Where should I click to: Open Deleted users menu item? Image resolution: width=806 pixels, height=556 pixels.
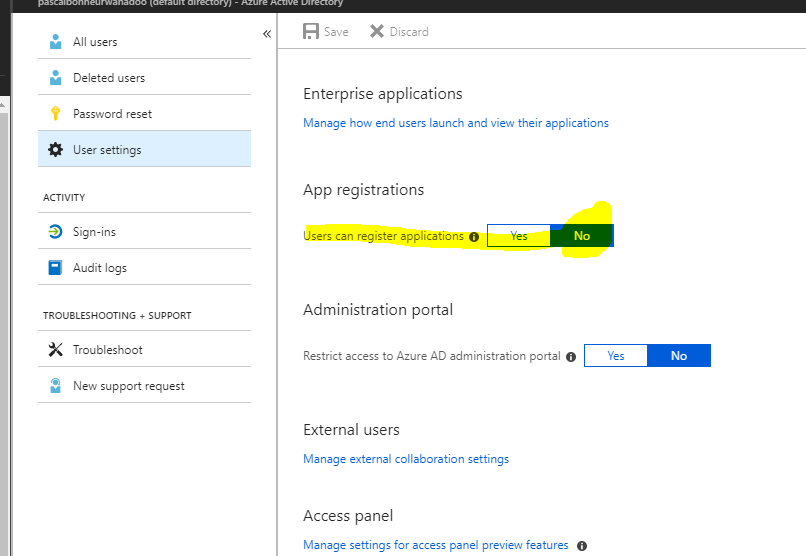[x=144, y=78]
